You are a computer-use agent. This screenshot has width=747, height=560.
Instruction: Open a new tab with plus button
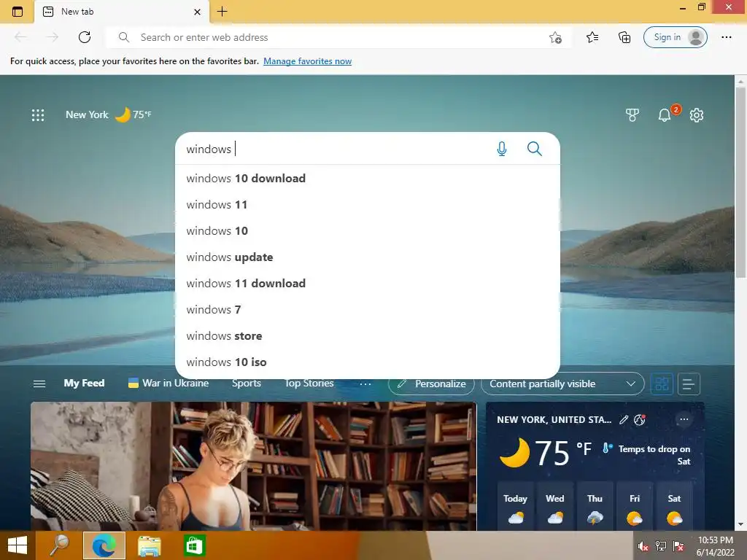(x=222, y=12)
